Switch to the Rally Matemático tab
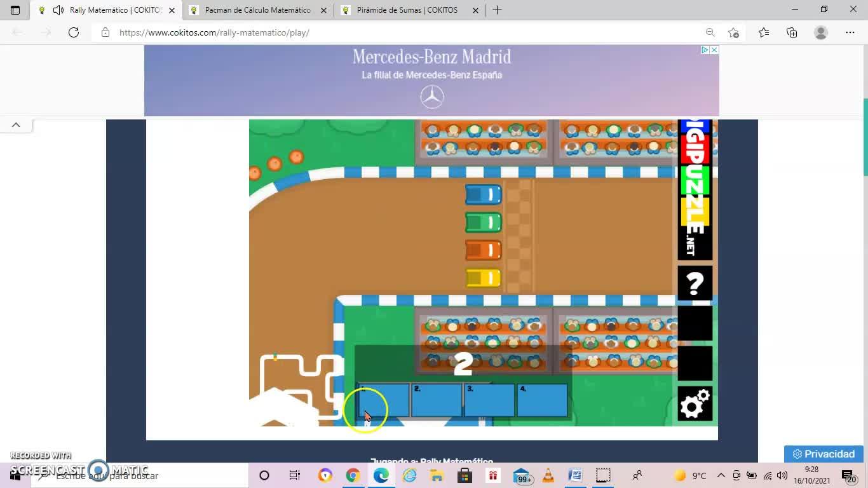868x488 pixels. click(x=105, y=10)
